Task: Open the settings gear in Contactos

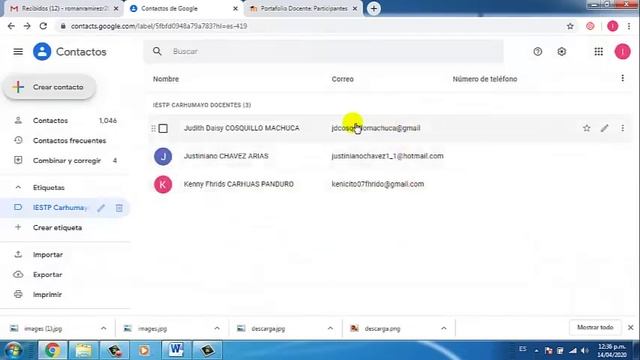Action: 562,51
